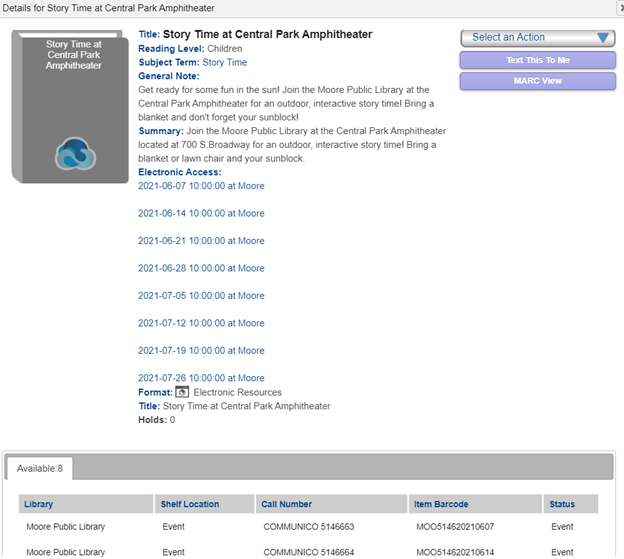Click the shelf location Event for barcode MOO514620210607
Screen dimensions: 624x559
[x=174, y=527]
